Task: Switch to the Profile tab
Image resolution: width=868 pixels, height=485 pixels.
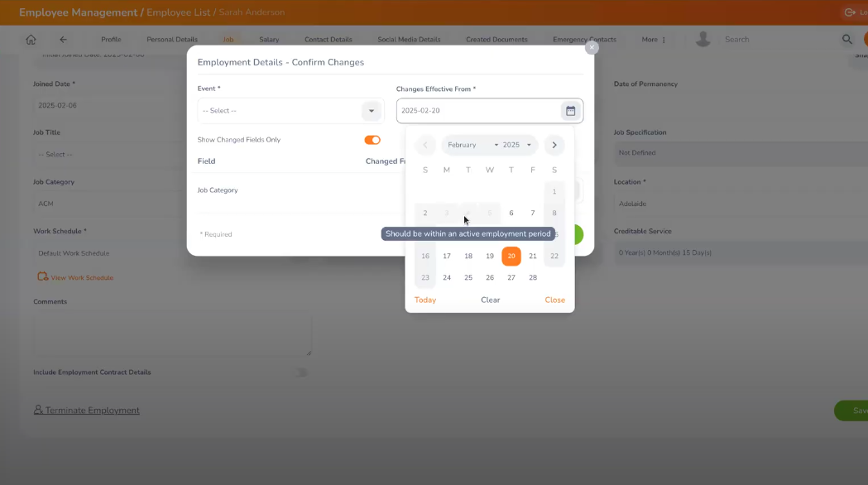Action: click(111, 40)
